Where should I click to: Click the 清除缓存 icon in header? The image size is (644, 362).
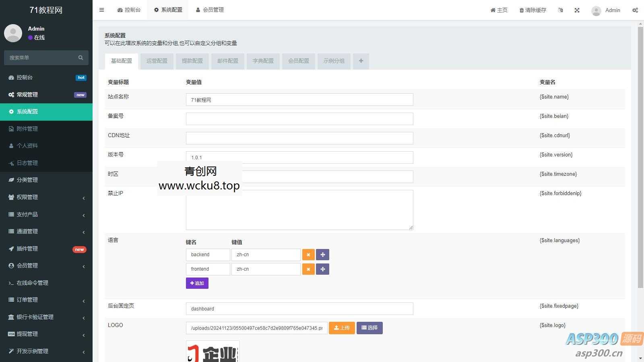pyautogui.click(x=532, y=10)
